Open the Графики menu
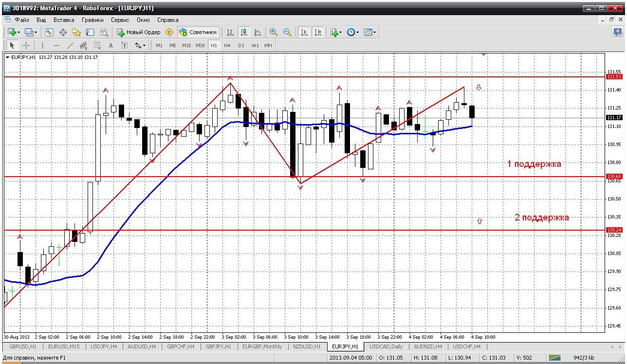 point(93,20)
